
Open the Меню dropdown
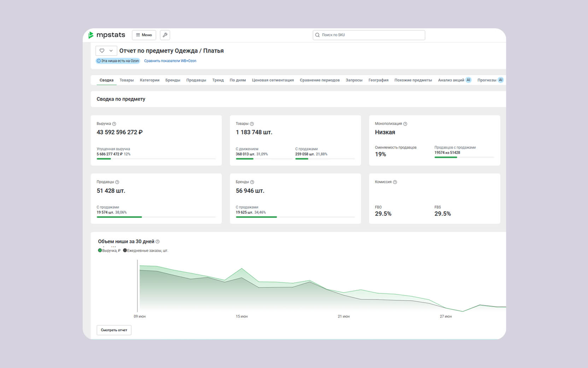click(144, 35)
